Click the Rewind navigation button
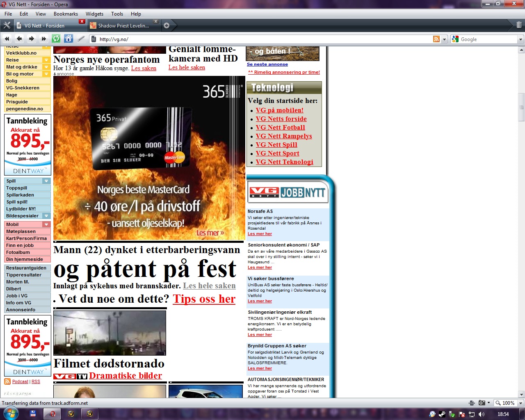This screenshot has height=420, width=525. click(x=7, y=39)
